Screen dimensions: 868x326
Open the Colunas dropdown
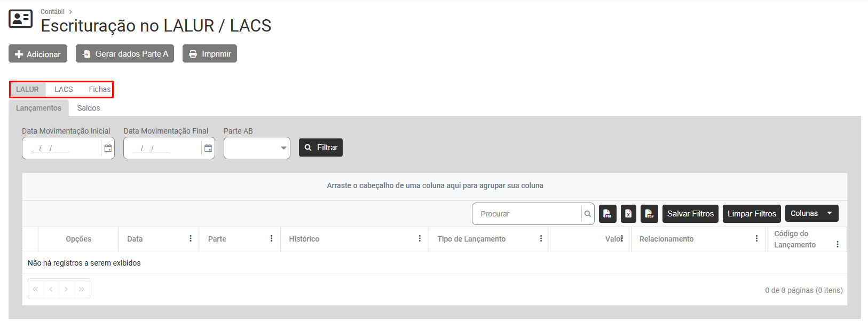coord(811,213)
